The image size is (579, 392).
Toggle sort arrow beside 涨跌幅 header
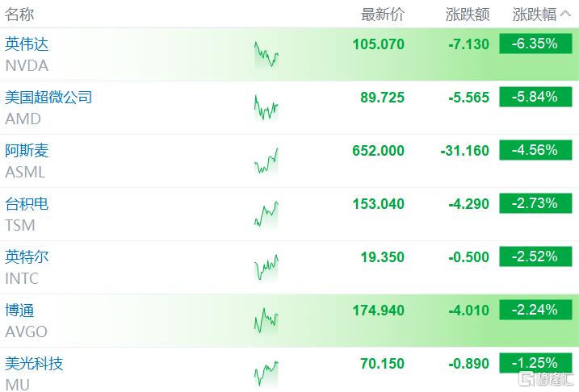pyautogui.click(x=565, y=14)
